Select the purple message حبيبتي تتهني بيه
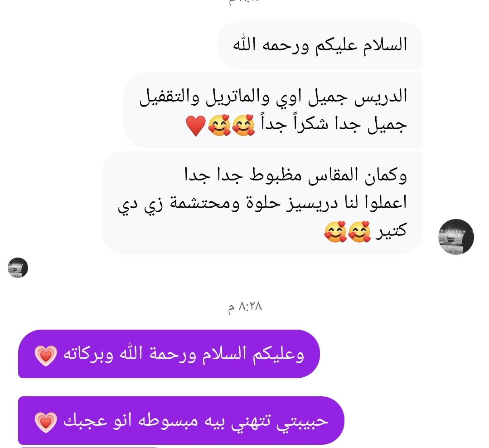The height and width of the screenshot is (448, 489). (x=181, y=420)
